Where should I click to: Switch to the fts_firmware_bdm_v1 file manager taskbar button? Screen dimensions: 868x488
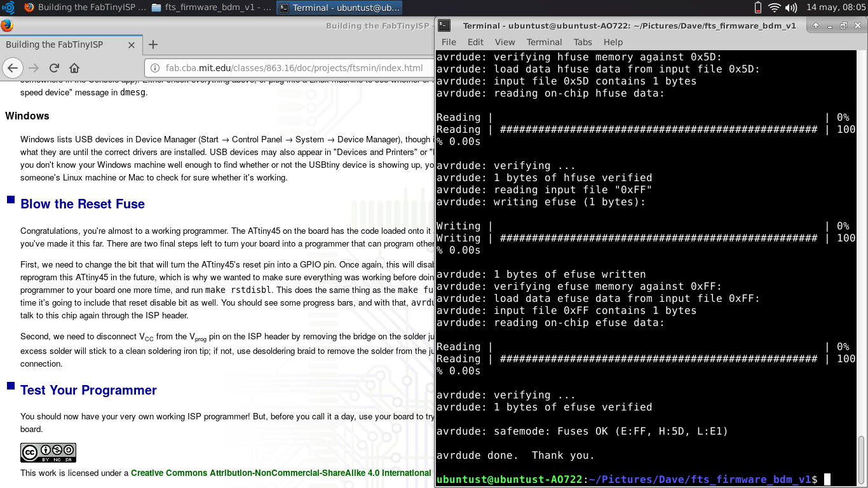[212, 8]
